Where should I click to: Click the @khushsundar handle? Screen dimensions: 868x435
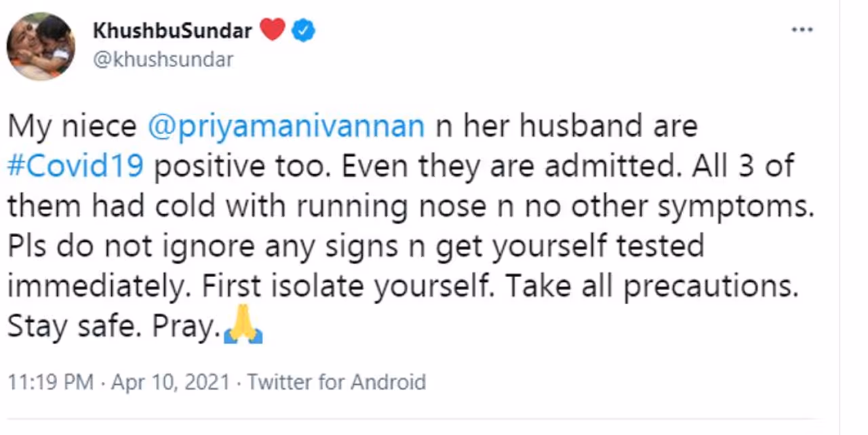pos(163,60)
